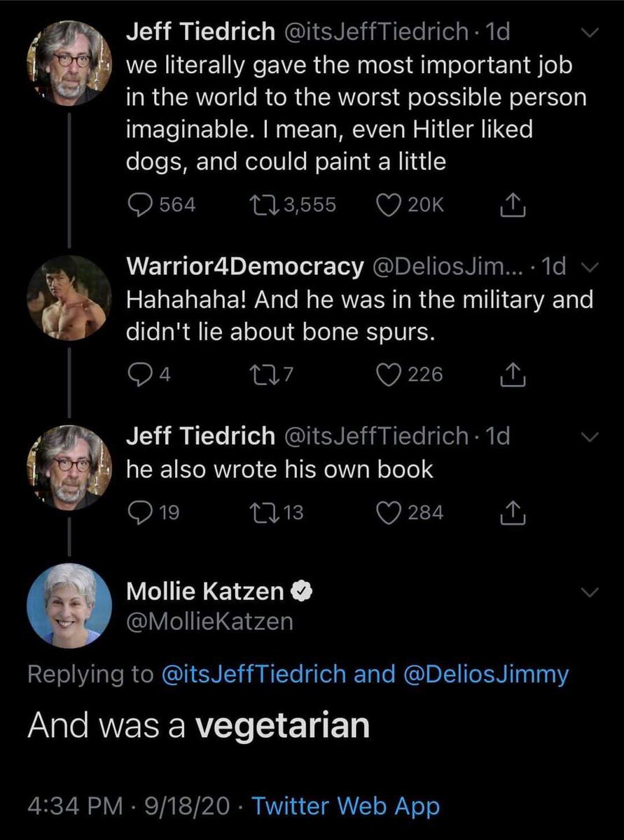This screenshot has height=840, width=624.
Task: Open options chevron on first Jeff Tiedrich tweet
Action: tap(590, 33)
